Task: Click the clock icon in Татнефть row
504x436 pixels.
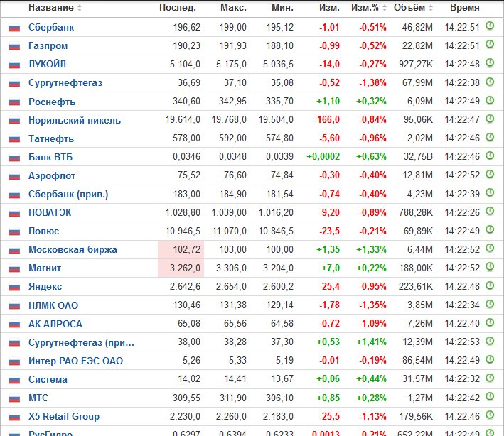Action: 490,137
